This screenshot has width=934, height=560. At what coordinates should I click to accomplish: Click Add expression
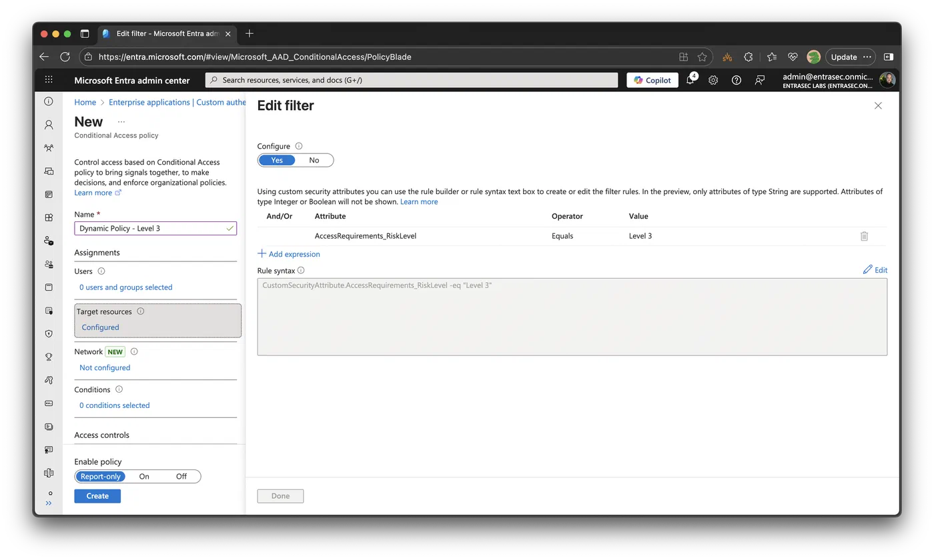click(289, 254)
